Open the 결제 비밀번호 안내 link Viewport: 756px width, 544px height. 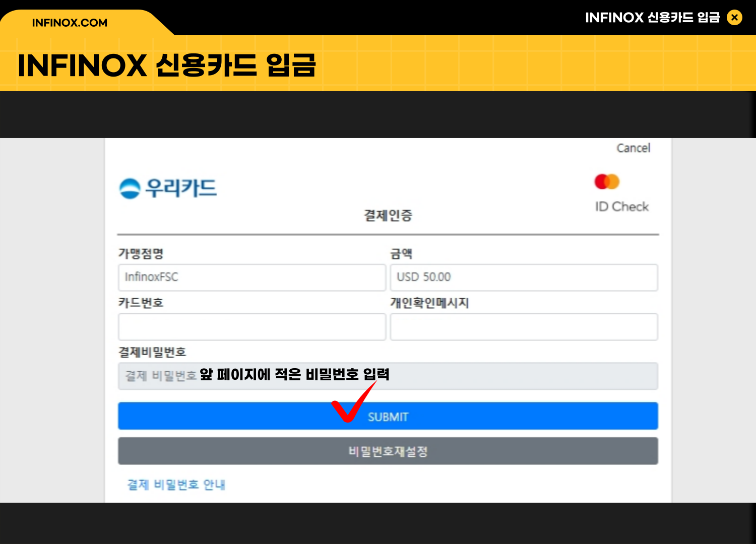point(176,485)
